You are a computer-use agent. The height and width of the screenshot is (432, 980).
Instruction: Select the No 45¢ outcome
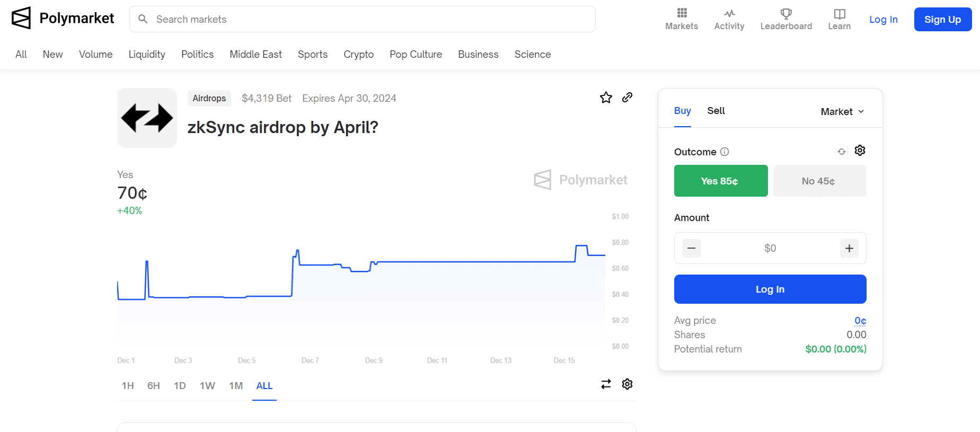819,181
